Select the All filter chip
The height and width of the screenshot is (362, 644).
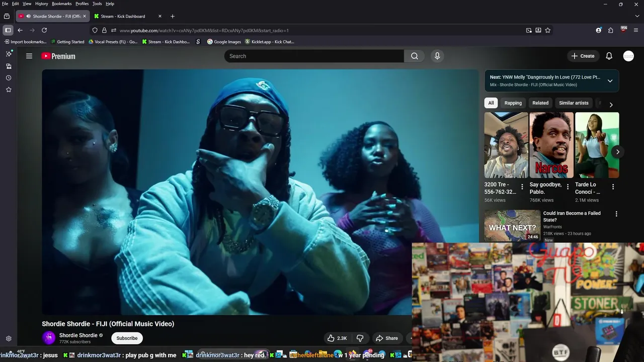491,103
